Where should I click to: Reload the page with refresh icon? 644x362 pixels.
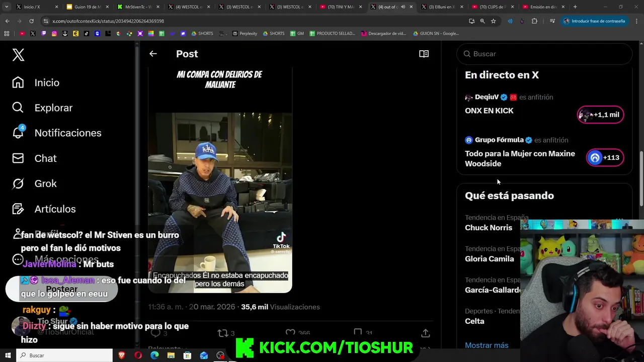pyautogui.click(x=31, y=21)
